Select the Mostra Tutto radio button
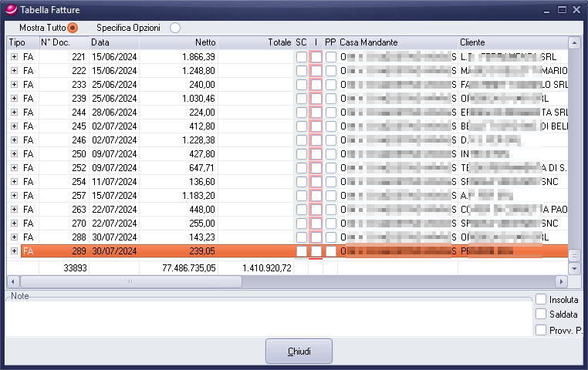The width and height of the screenshot is (588, 370). click(x=73, y=28)
